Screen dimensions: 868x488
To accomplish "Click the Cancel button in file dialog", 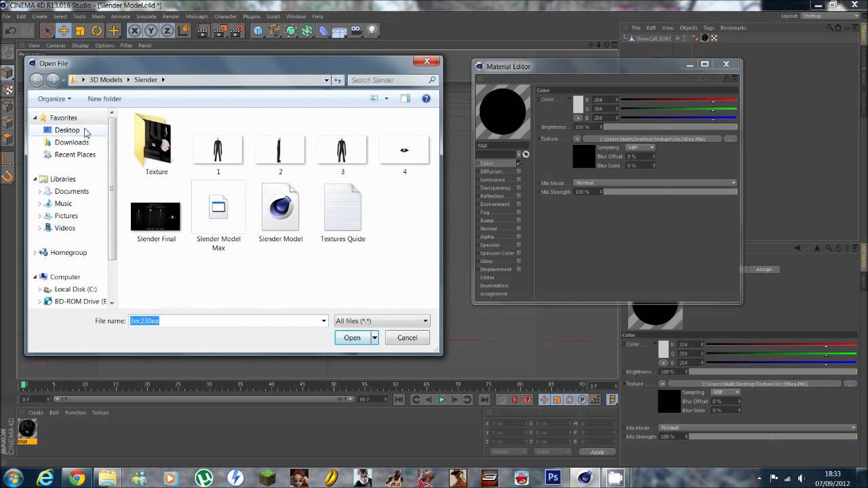I will [x=407, y=338].
